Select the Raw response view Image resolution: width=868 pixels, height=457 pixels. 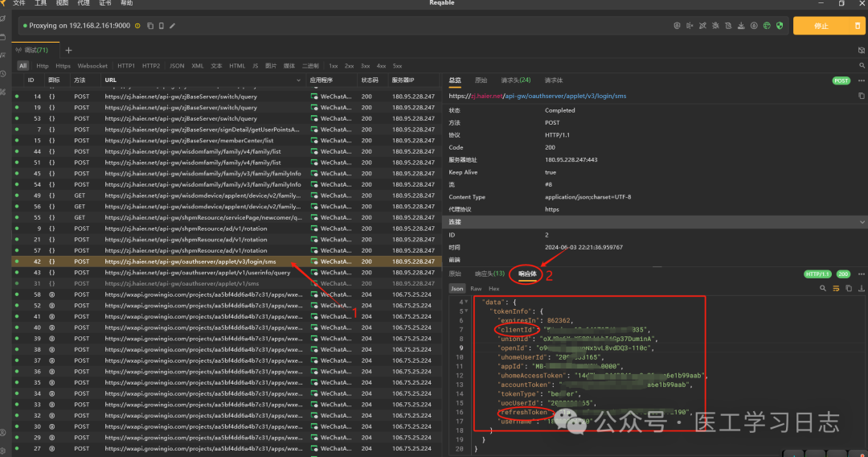pos(476,289)
